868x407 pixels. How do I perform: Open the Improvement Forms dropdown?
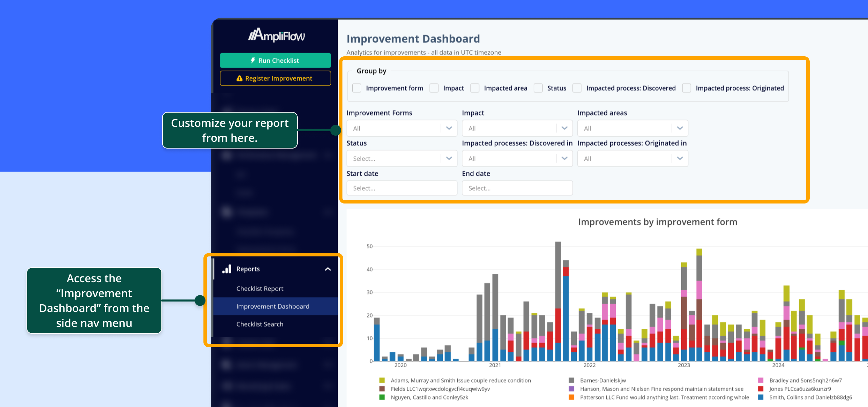point(401,128)
